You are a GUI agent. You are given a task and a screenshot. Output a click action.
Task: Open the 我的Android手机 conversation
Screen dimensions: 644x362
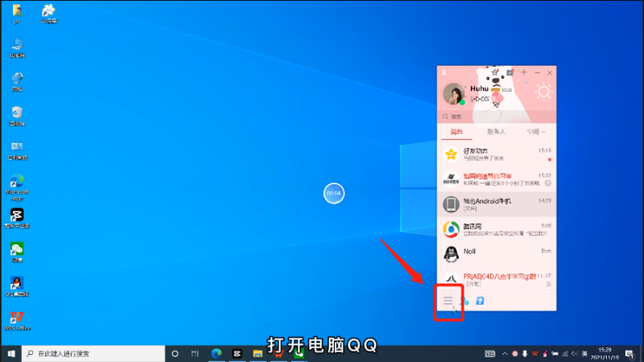click(497, 204)
